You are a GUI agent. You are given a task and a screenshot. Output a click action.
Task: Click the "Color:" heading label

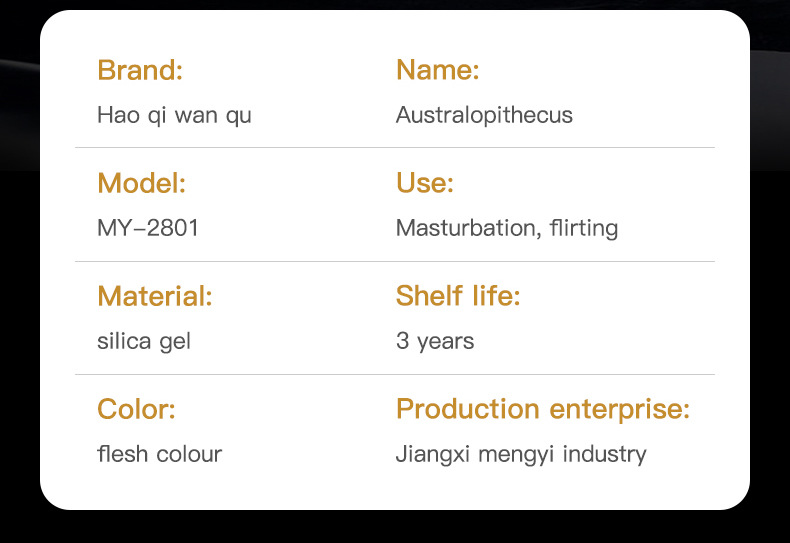136,409
